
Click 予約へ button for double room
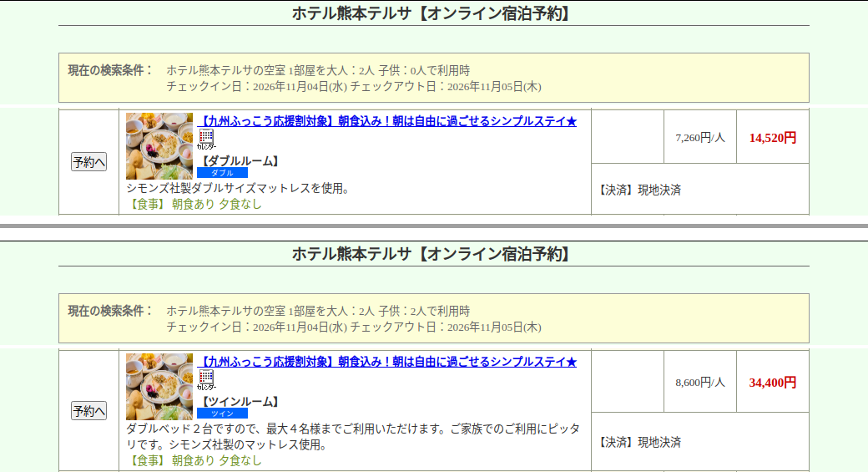[88, 162]
